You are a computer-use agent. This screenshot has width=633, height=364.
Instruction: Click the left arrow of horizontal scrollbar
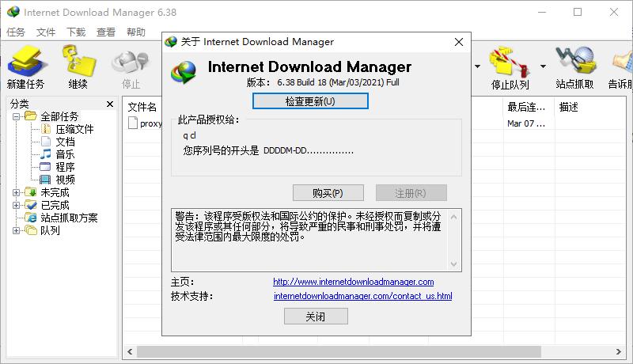pos(130,351)
